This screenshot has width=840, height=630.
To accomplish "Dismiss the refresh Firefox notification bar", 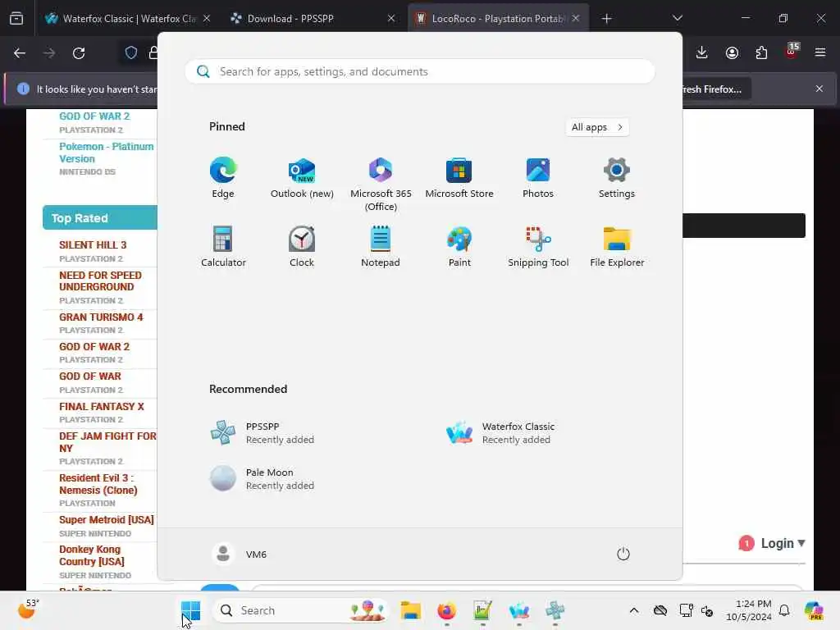I will (819, 89).
